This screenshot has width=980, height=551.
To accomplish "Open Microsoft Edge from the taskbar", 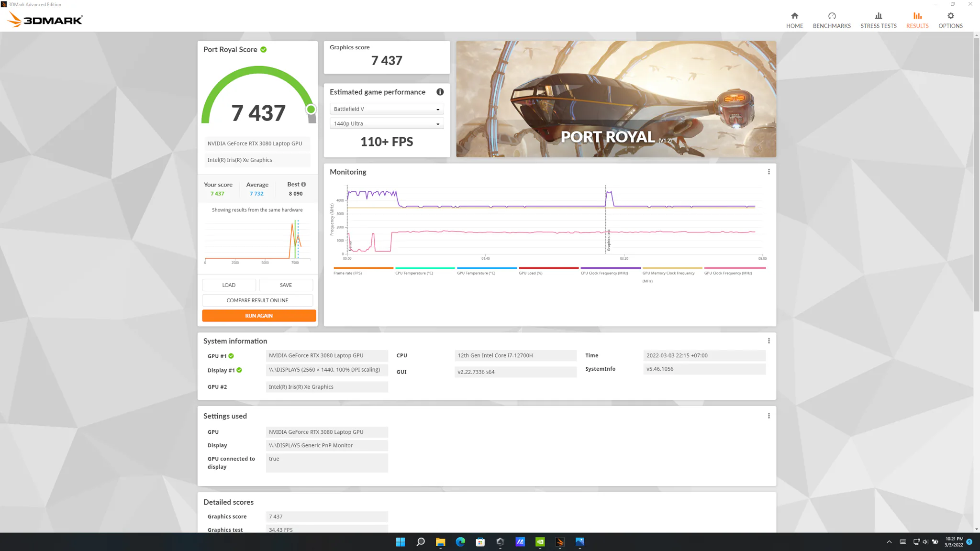I will (460, 541).
